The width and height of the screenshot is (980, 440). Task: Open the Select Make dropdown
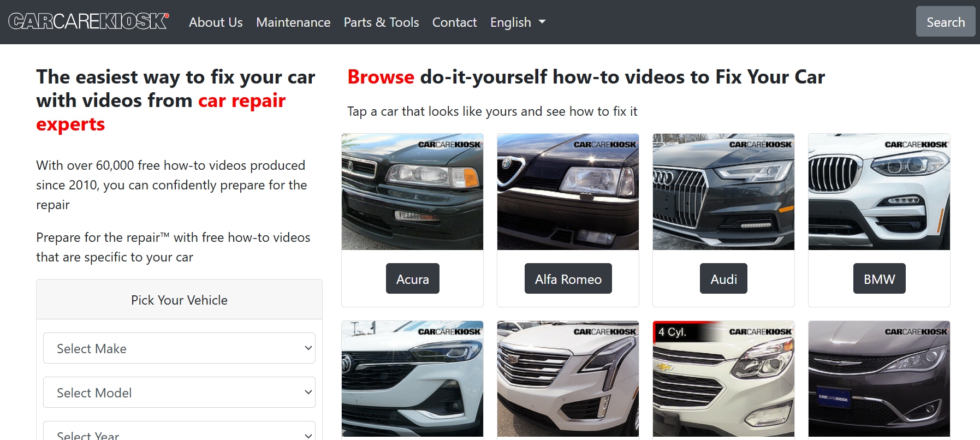[179, 348]
